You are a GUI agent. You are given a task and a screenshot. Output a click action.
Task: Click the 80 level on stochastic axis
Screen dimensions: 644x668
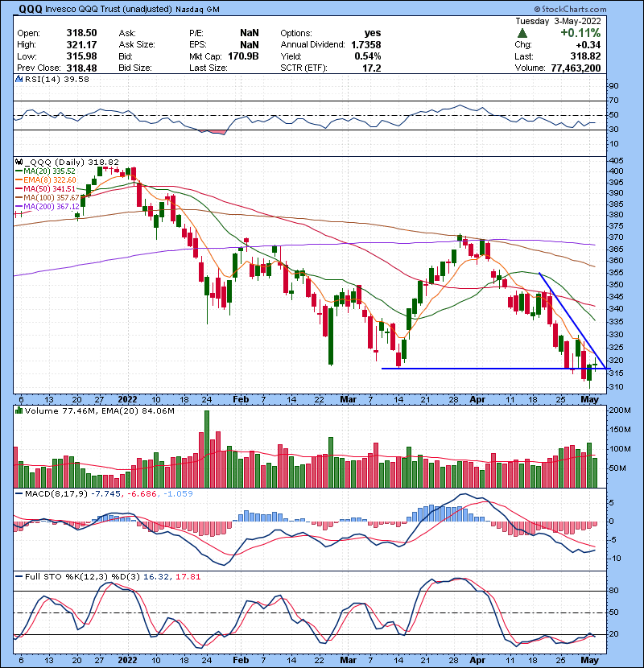[x=613, y=591]
